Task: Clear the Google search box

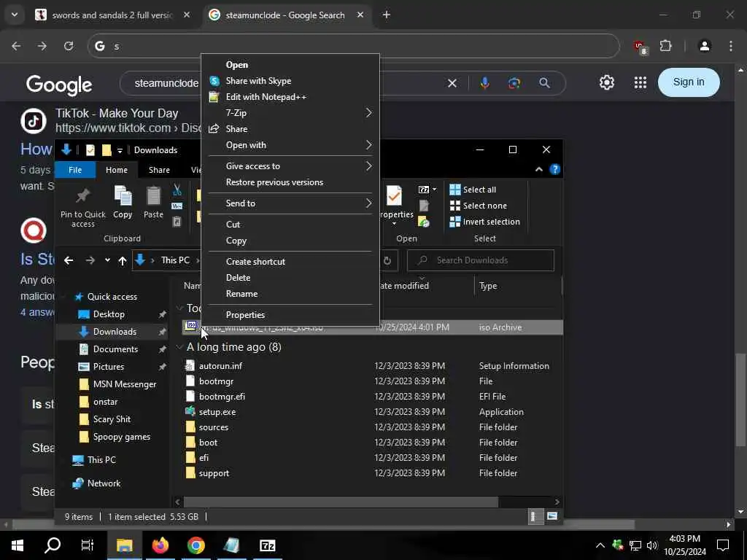Action: point(452,83)
